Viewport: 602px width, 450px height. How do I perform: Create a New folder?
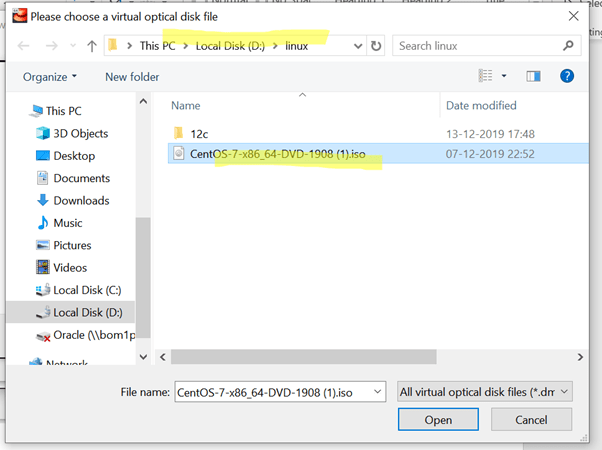tap(132, 77)
